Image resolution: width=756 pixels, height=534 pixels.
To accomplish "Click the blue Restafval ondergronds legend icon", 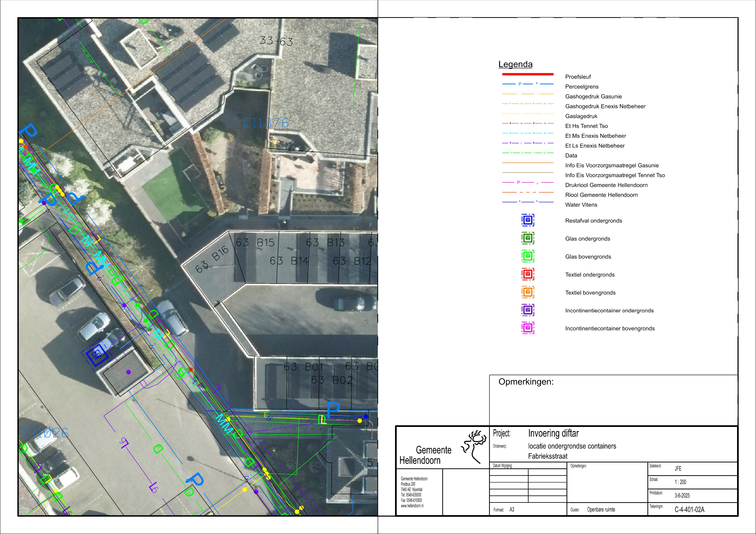I will pos(527,220).
